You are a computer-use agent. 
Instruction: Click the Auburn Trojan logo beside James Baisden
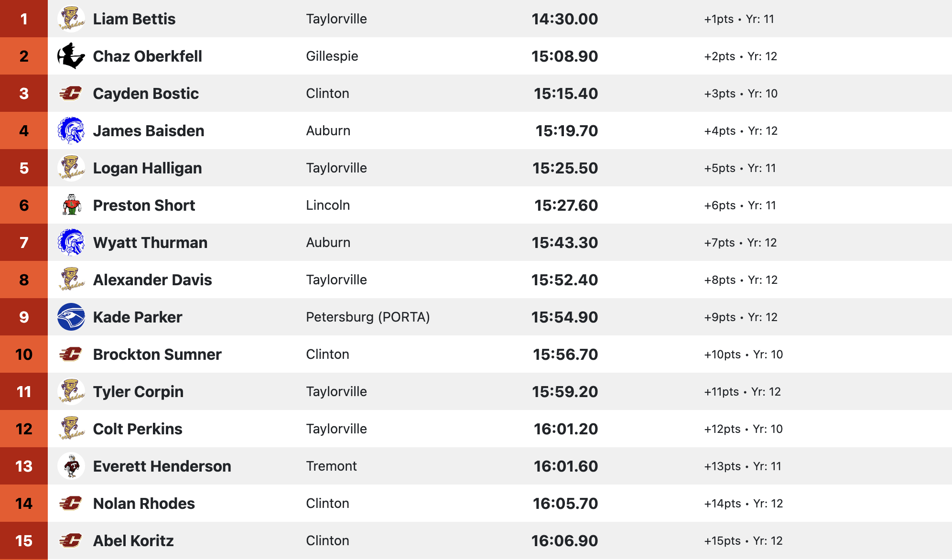pos(71,130)
